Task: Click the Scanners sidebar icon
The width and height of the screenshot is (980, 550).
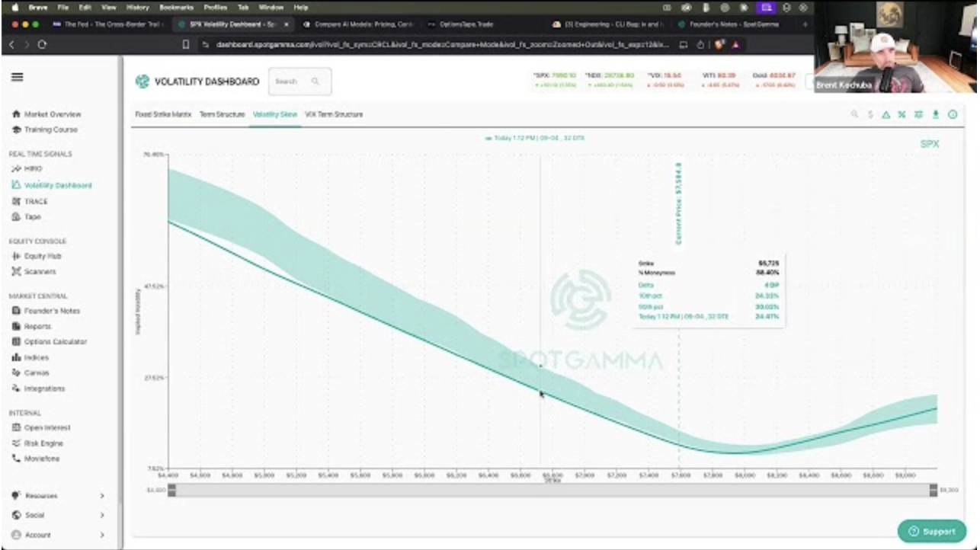Action: click(x=16, y=272)
